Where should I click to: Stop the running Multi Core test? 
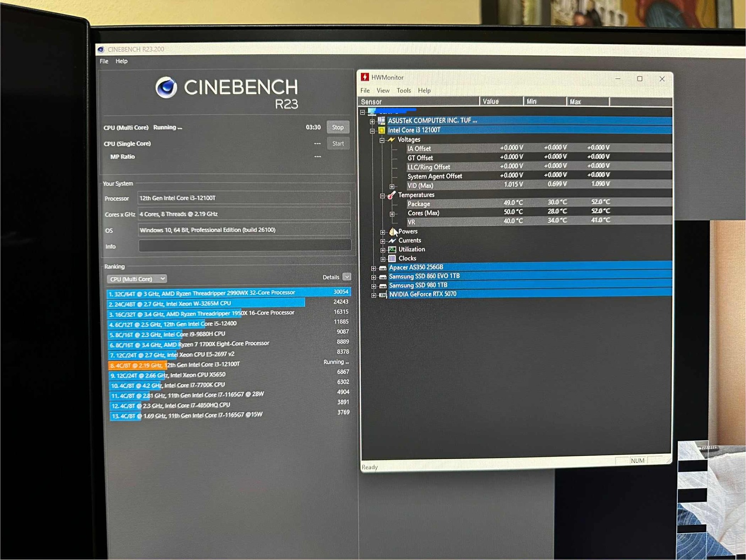tap(338, 127)
